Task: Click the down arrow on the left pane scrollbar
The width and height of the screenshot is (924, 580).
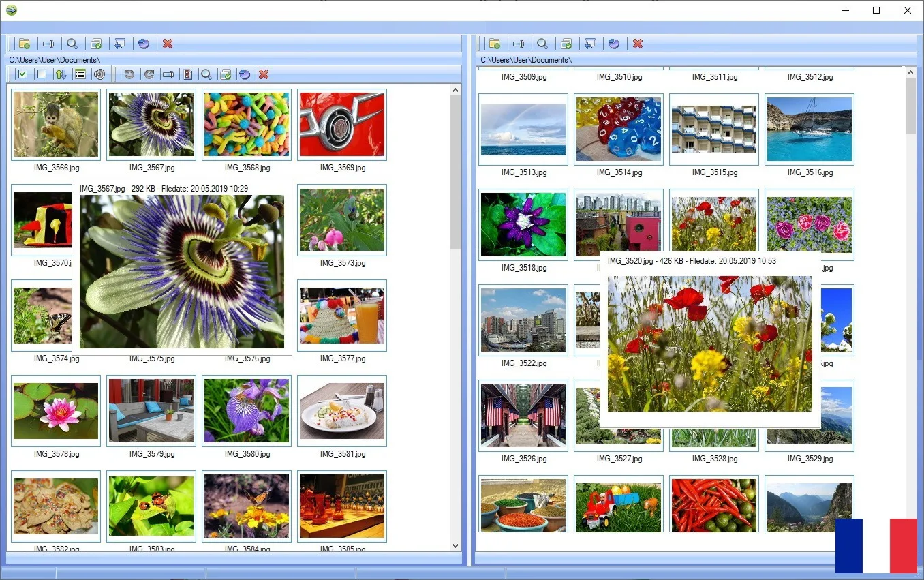Action: 455,545
